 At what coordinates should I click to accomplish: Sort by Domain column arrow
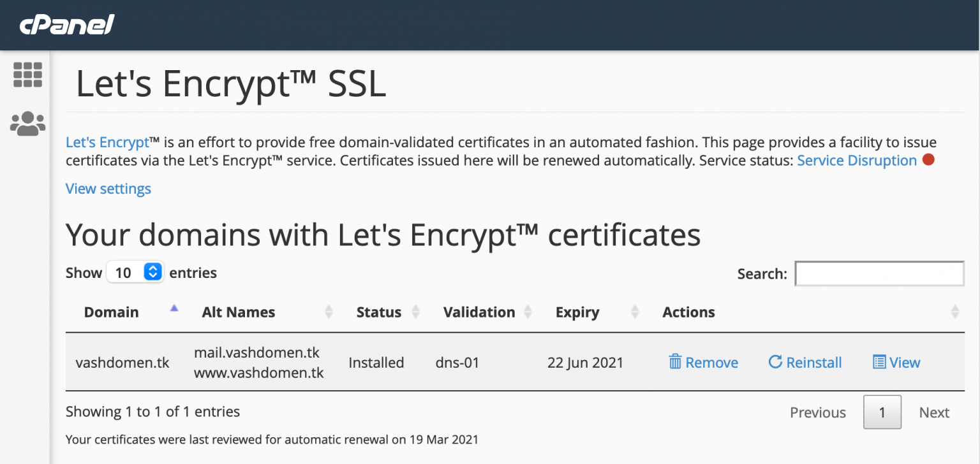coord(174,308)
